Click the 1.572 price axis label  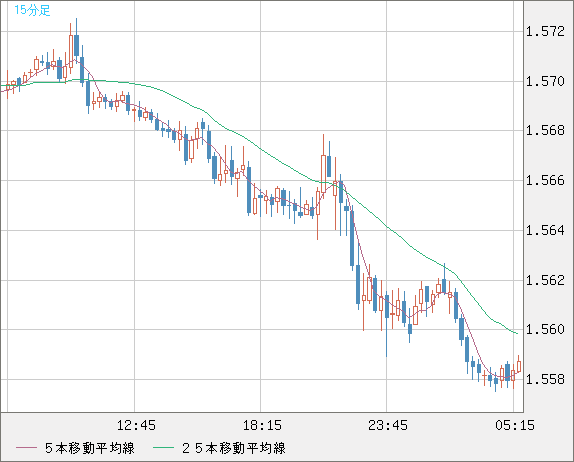tap(545, 31)
